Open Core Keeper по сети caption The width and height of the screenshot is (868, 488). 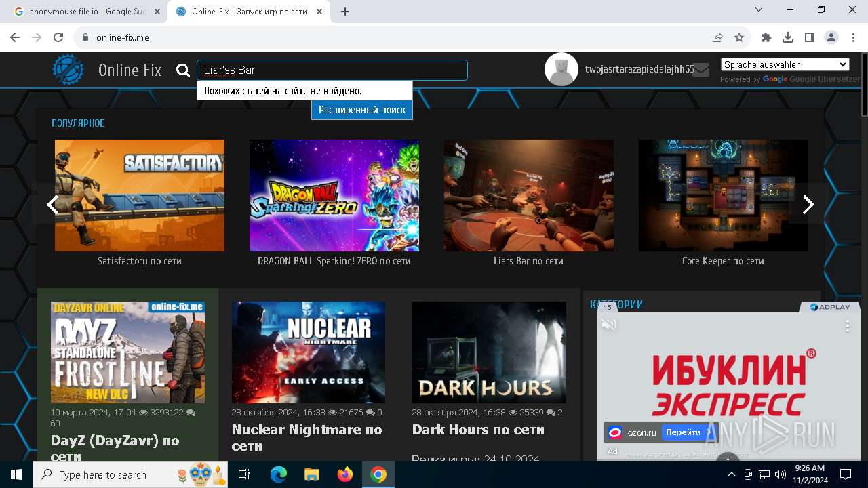723,261
